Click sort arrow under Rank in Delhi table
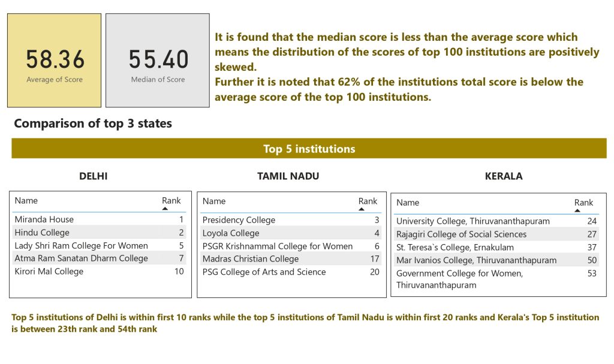This screenshot has height=364, width=614. [165, 209]
